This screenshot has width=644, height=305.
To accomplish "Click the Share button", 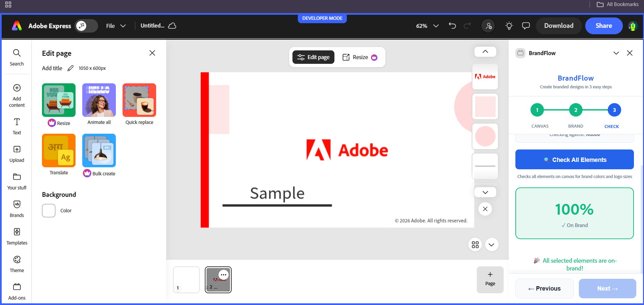I will coord(604,26).
